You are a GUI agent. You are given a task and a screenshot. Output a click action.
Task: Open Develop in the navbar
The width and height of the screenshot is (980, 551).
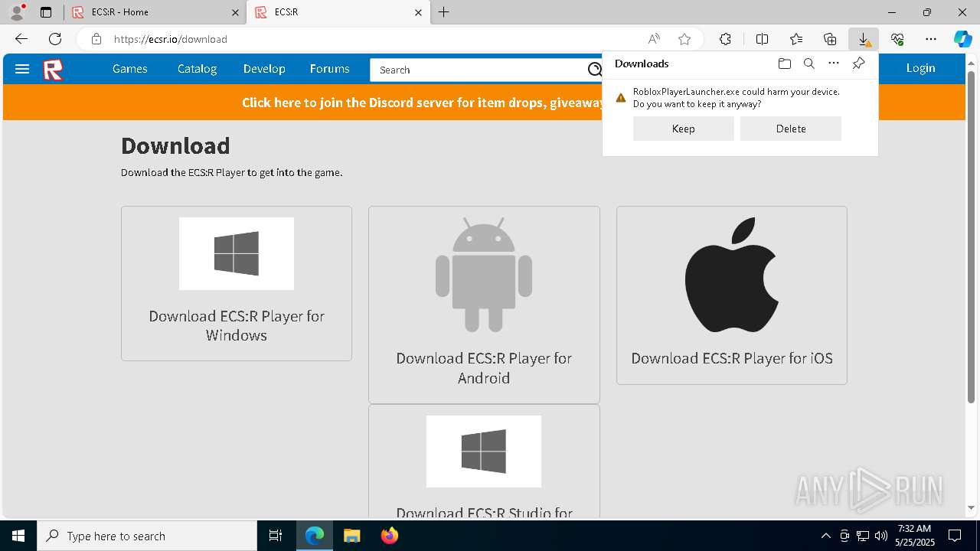pyautogui.click(x=264, y=69)
